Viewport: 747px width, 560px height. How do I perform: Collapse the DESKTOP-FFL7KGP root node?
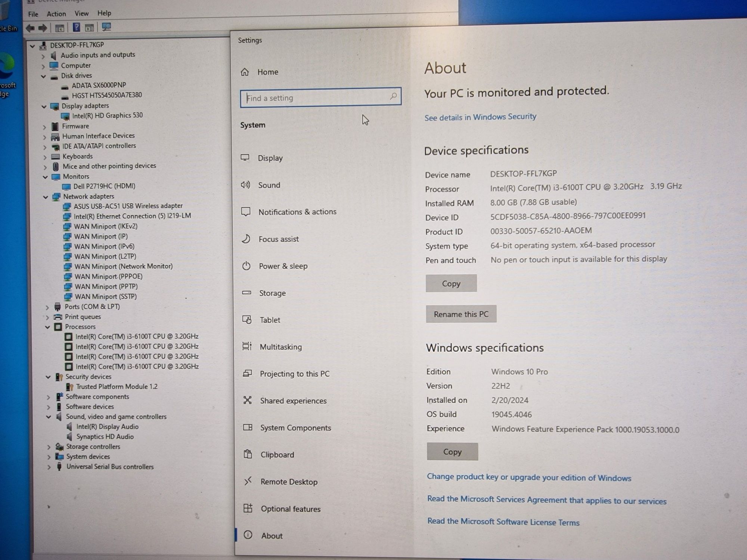32,46
